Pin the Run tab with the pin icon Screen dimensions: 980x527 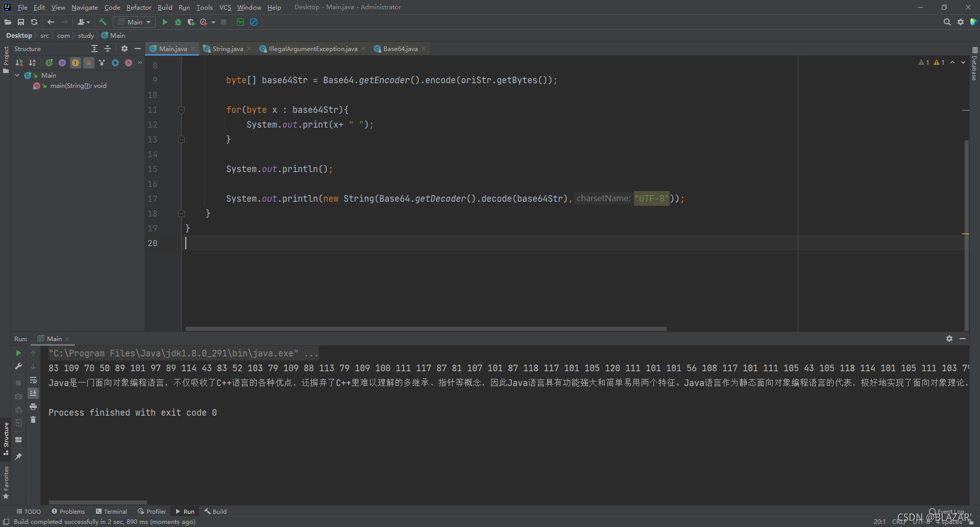[x=18, y=456]
